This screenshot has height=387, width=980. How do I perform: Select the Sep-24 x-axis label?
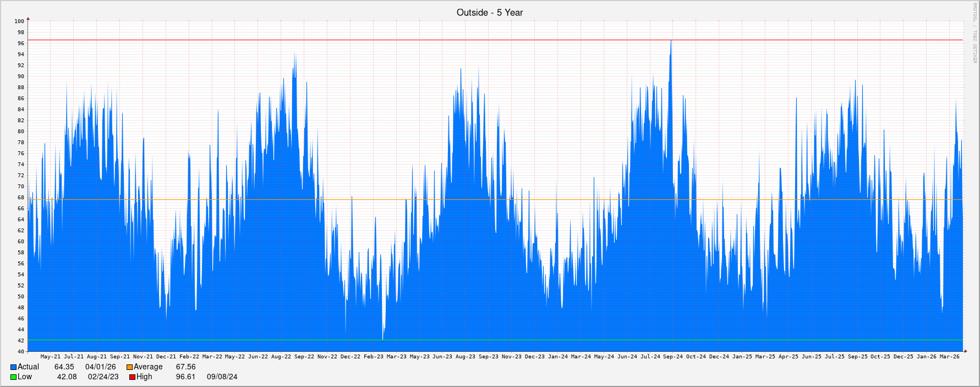(672, 357)
